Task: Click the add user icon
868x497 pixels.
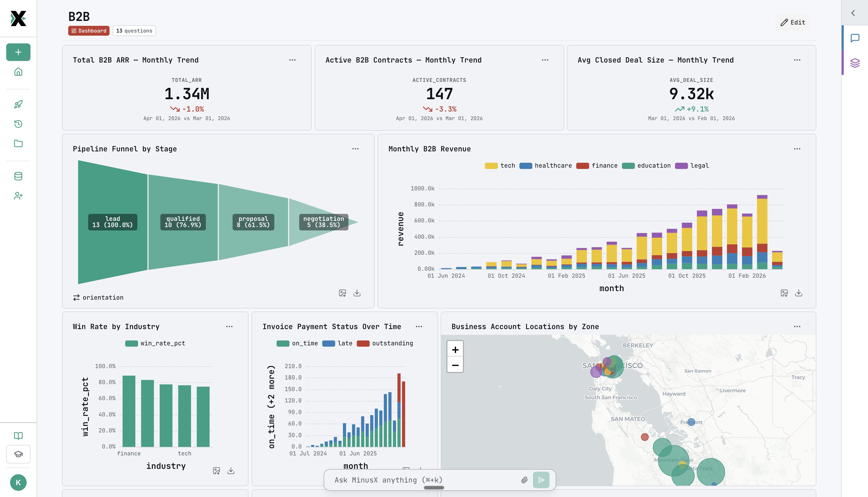Action: (x=18, y=196)
